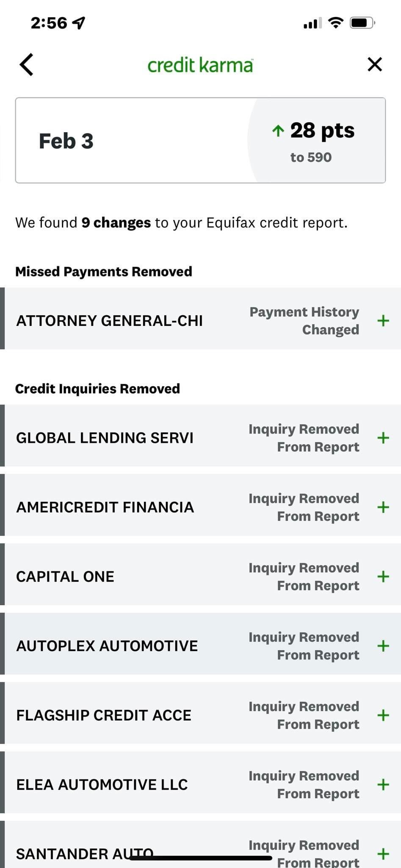Viewport: 401px width, 868px height.
Task: Tap the location arrow by clock
Action: pos(79,23)
